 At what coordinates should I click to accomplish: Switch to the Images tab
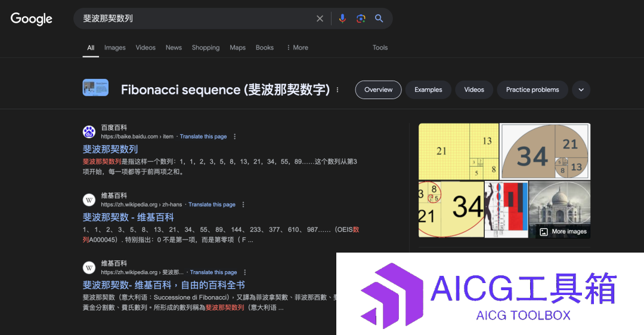click(x=115, y=48)
